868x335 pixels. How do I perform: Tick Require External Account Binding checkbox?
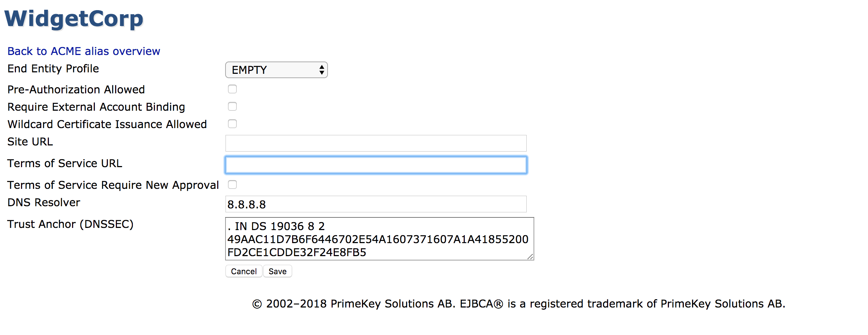click(232, 106)
